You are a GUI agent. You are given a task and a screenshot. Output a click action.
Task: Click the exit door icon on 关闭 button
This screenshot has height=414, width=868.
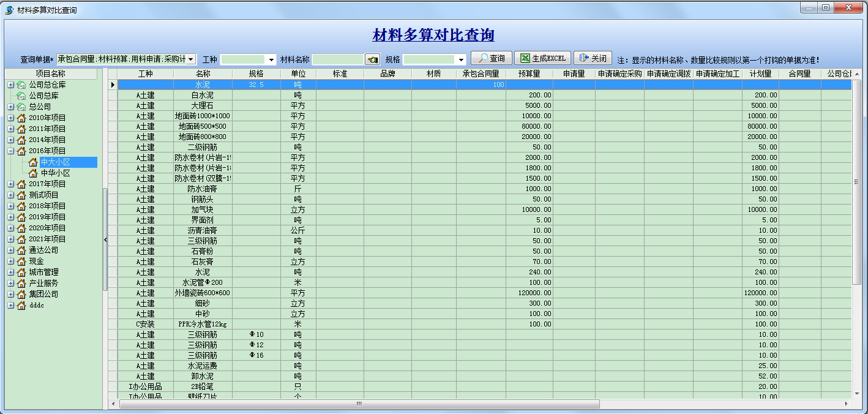pyautogui.click(x=582, y=58)
